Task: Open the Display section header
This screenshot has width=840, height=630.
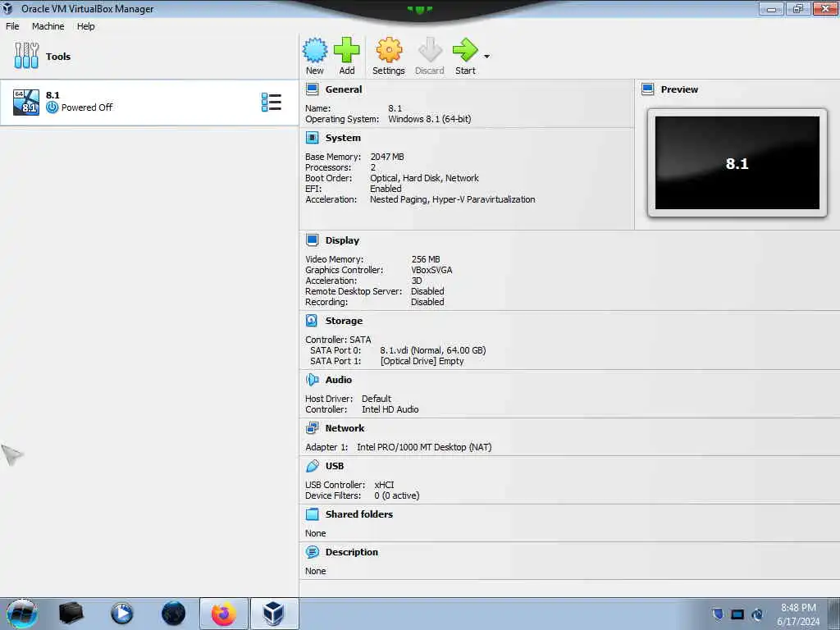Action: 342,240
